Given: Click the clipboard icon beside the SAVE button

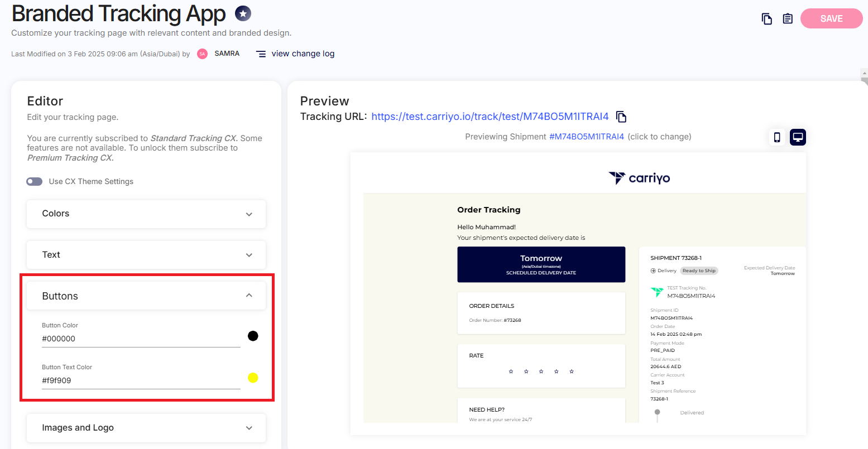Looking at the screenshot, I should point(788,19).
